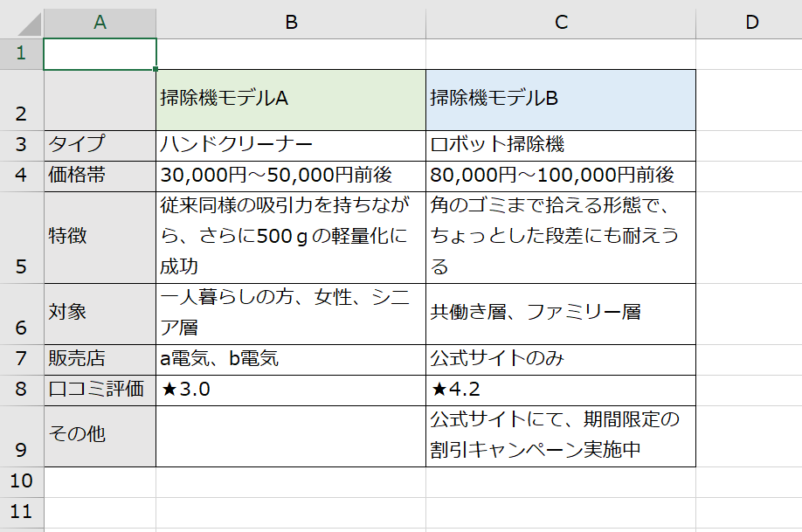Image resolution: width=802 pixels, height=532 pixels.
Task: Select row 9 header
Action: point(22,436)
